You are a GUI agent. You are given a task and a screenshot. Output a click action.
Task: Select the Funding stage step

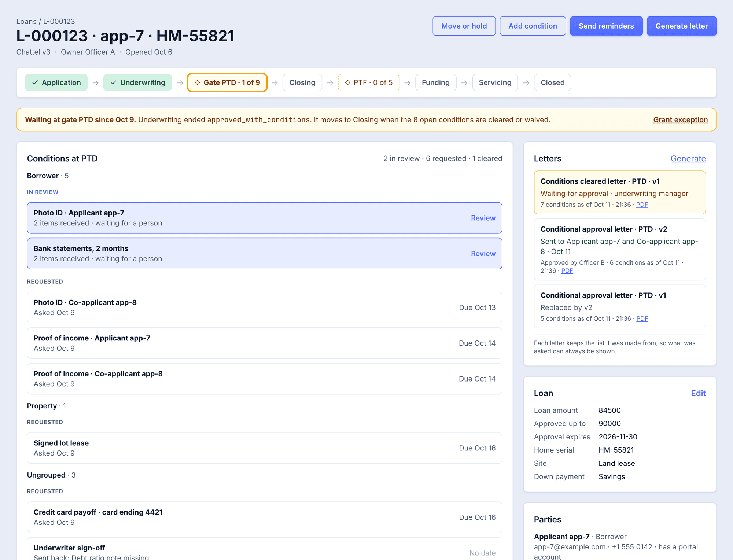pos(435,82)
